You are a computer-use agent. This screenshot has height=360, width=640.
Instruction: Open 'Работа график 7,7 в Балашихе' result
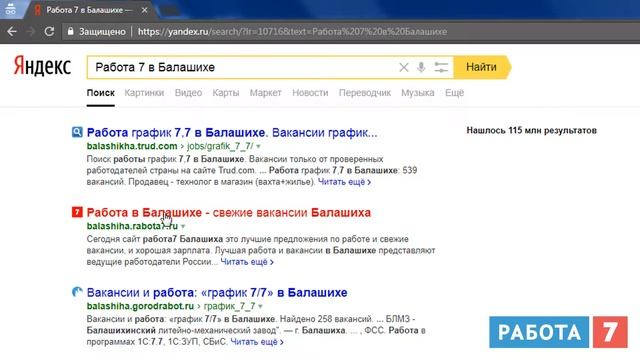232,133
